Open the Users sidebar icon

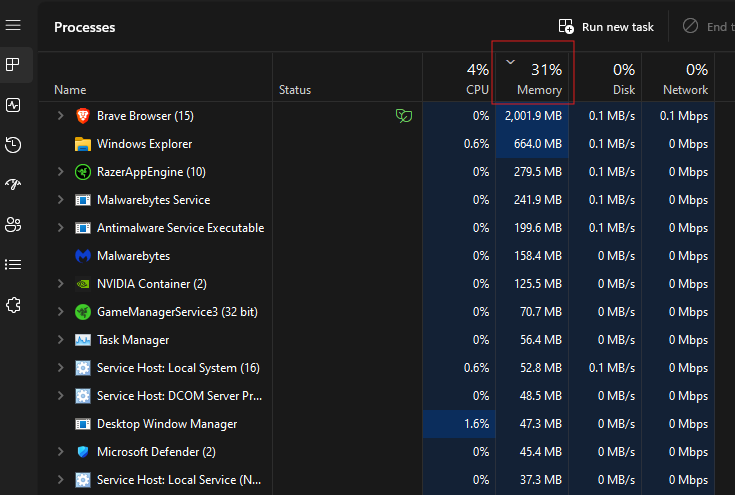(13, 225)
